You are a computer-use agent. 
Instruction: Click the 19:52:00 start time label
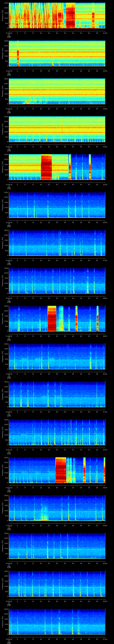coord(9,488)
